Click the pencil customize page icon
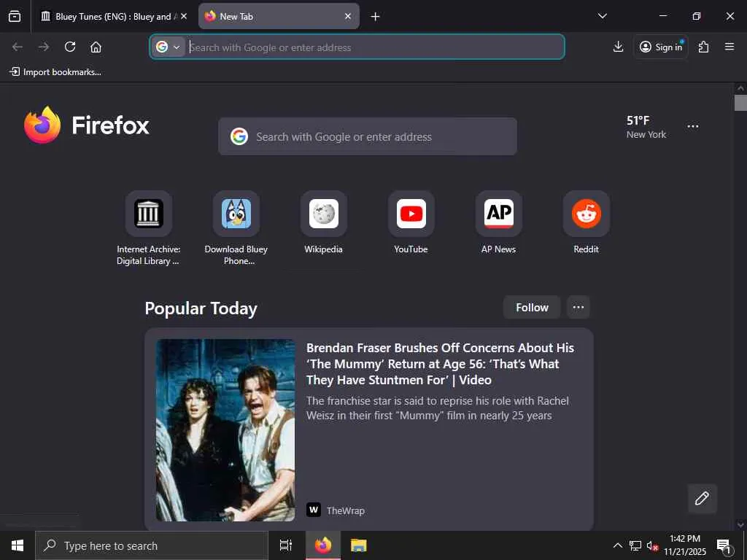Screen dimensions: 747x560 pos(702,499)
